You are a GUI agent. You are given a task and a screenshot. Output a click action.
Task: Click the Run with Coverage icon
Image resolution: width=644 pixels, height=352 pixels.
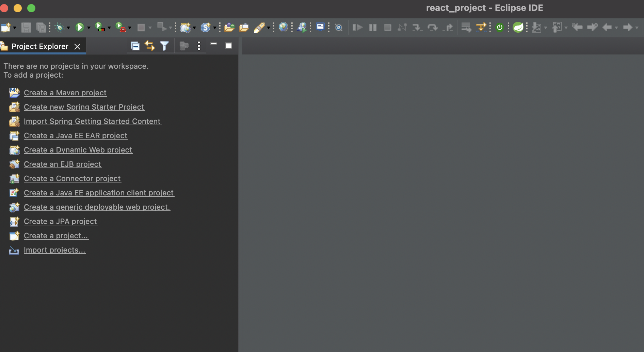tap(100, 27)
